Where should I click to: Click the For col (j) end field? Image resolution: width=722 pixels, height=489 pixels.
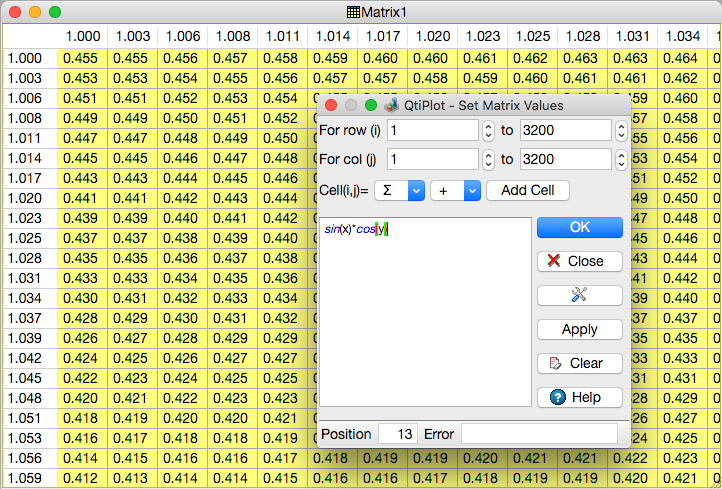565,159
